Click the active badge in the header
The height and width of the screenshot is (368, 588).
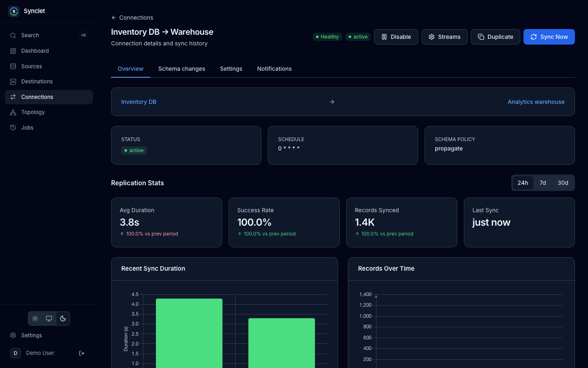(x=358, y=37)
